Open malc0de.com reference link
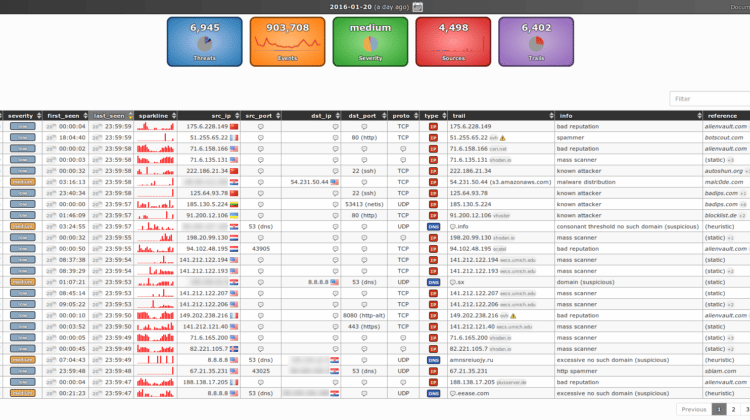The height and width of the screenshot is (420, 750). point(724,182)
